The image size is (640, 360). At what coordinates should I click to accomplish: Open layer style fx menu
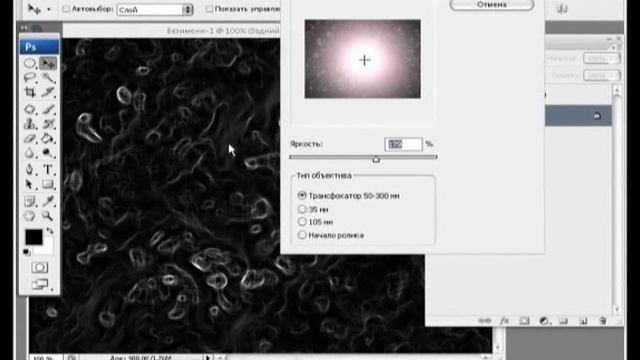[505, 321]
